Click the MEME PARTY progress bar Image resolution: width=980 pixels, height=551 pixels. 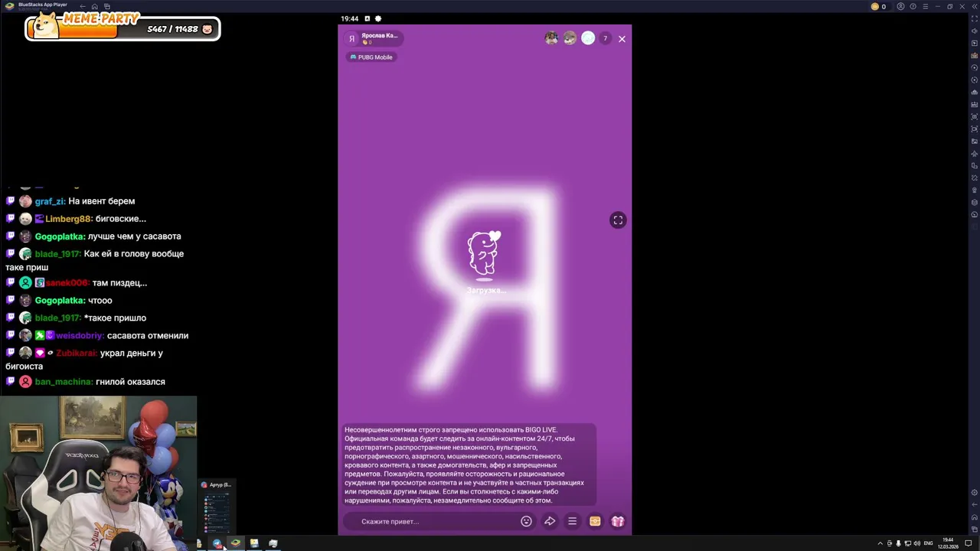pyautogui.click(x=122, y=29)
